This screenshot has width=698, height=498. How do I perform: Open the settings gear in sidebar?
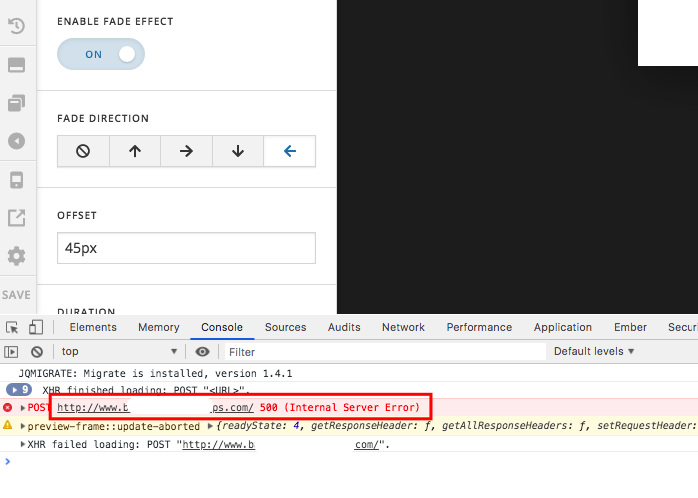16,256
